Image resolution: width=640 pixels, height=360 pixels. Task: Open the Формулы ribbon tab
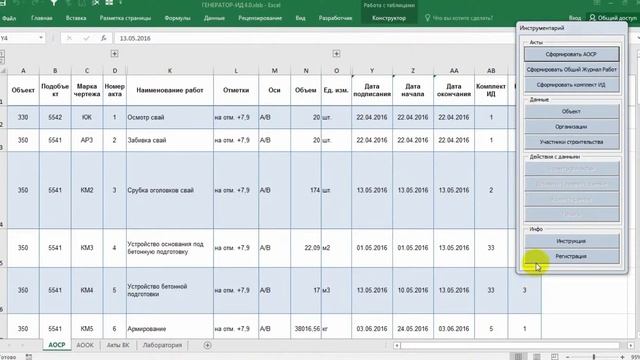[177, 18]
